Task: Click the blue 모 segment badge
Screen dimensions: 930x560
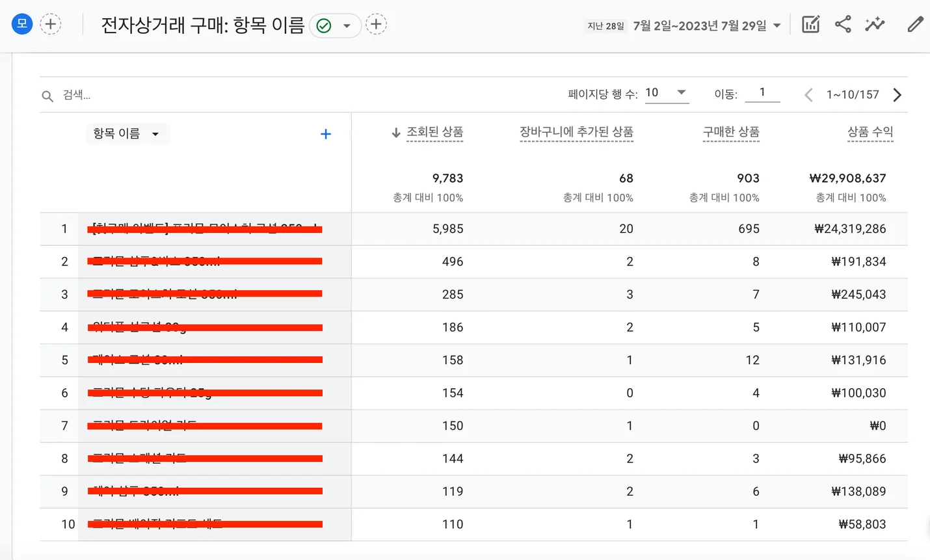Action: [x=22, y=24]
